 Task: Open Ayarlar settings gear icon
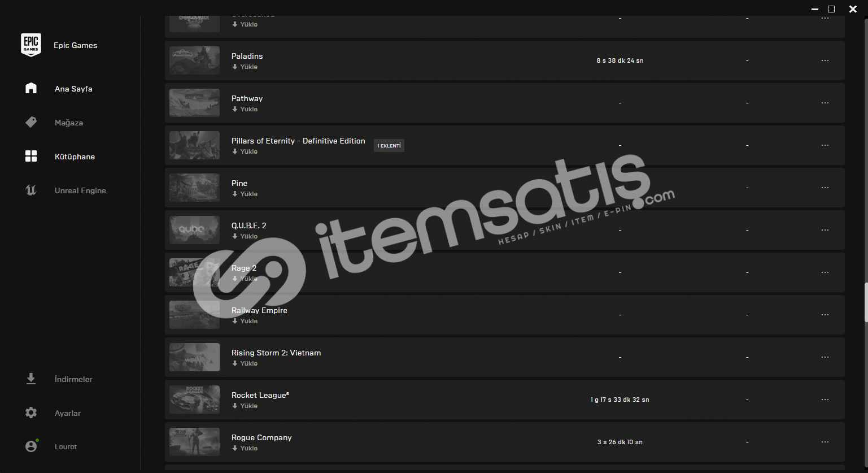pyautogui.click(x=31, y=413)
